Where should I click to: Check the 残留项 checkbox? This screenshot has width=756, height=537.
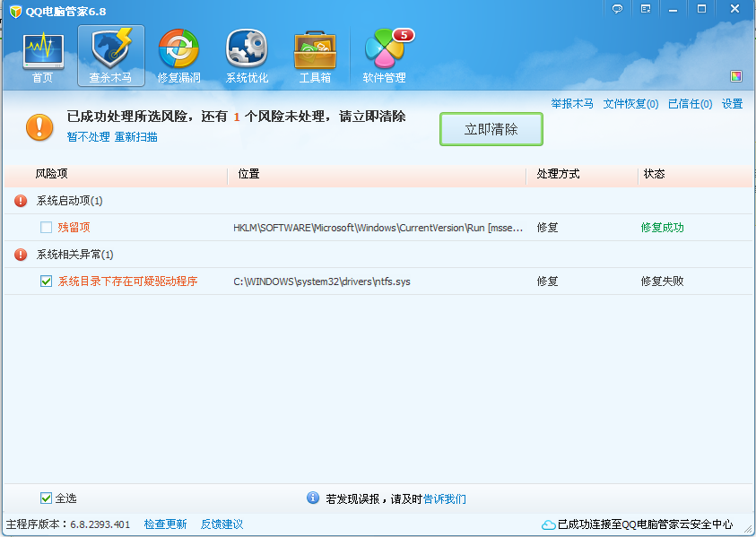(x=47, y=228)
